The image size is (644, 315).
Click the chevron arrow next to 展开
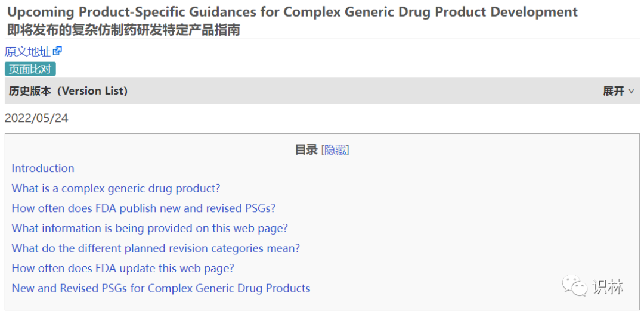point(631,91)
